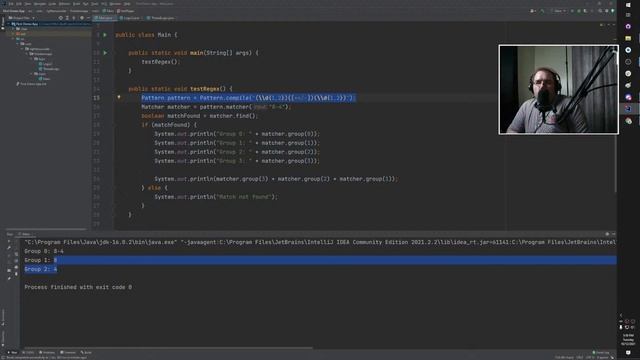This screenshot has width=640, height=360.
Task: Open the Terminal tool window
Action: (68, 352)
